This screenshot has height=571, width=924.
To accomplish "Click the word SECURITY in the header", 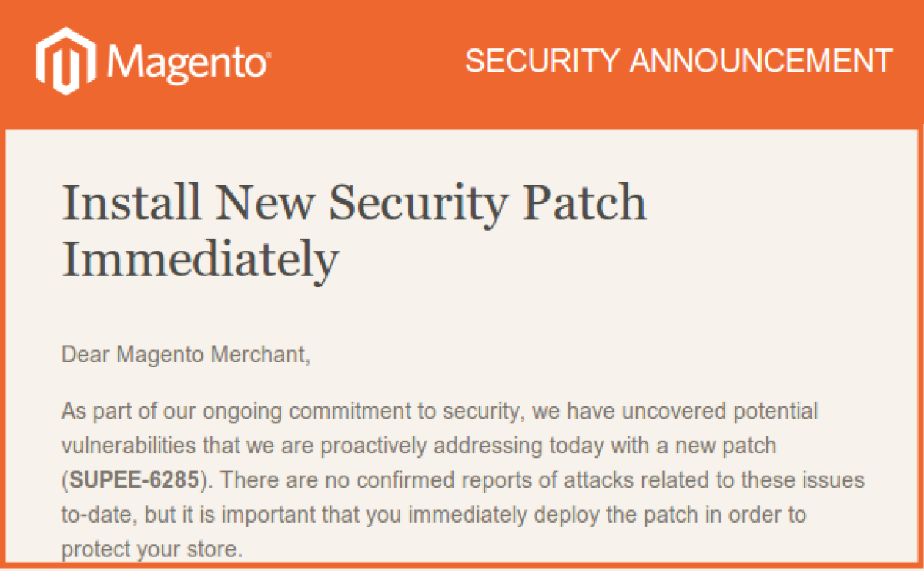I will (541, 62).
